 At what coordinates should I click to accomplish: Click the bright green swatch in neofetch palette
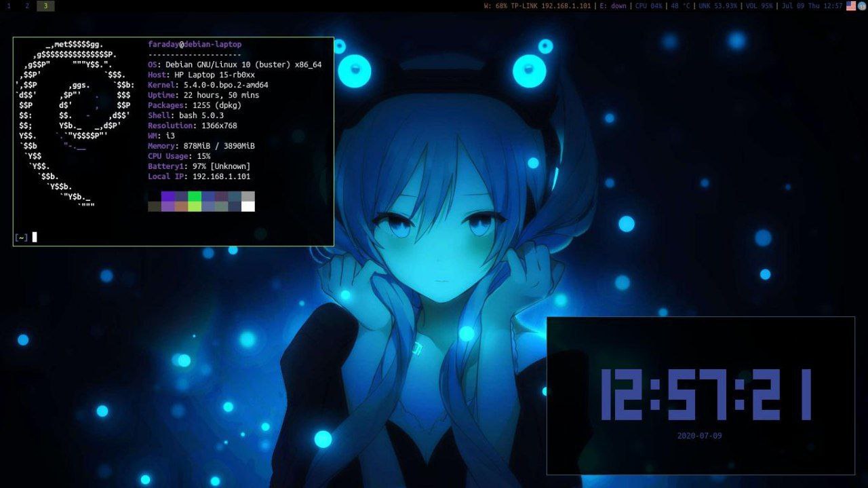[195, 196]
